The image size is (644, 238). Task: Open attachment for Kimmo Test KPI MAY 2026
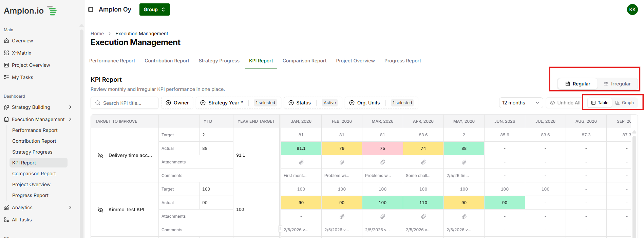(464, 216)
